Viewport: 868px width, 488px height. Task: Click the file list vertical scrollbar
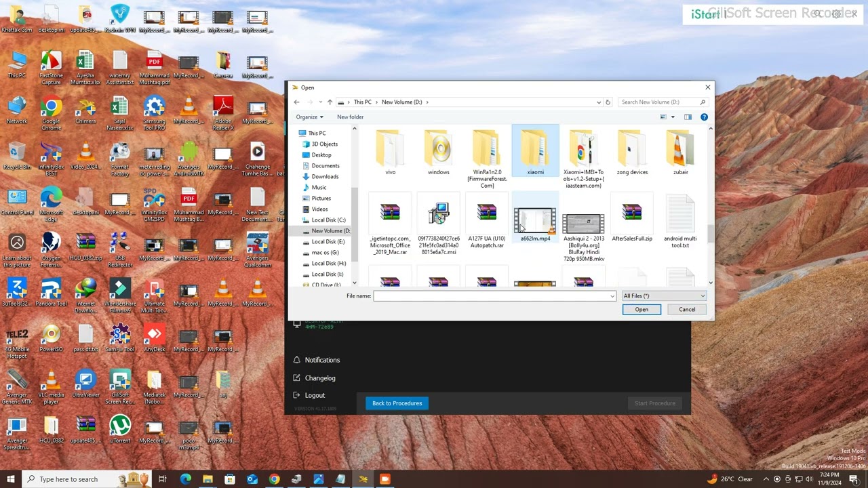[x=711, y=206]
